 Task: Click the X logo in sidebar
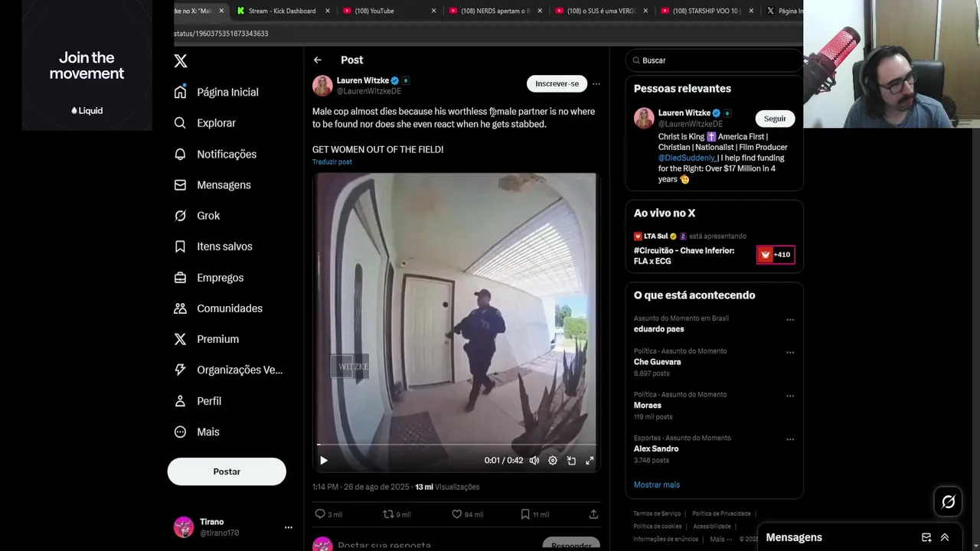(181, 61)
